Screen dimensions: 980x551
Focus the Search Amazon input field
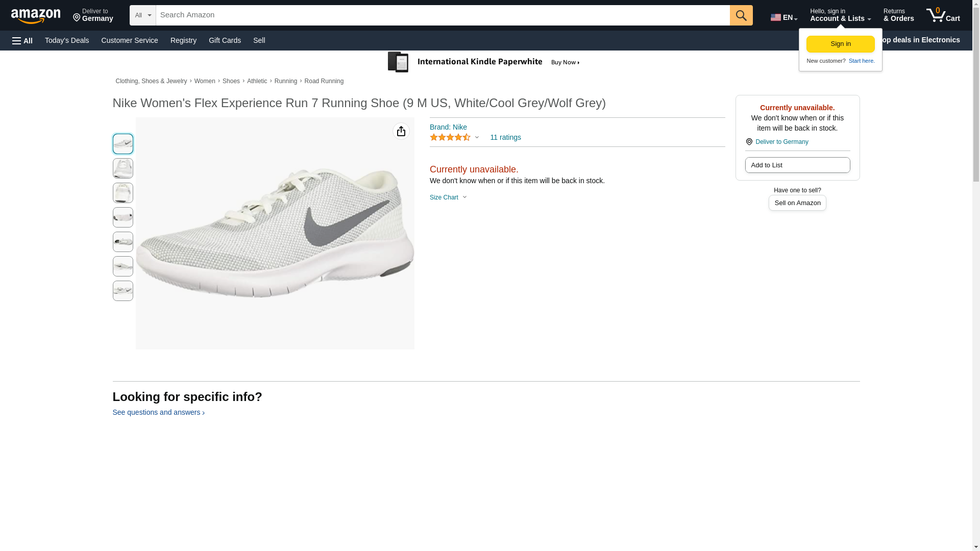click(x=443, y=15)
